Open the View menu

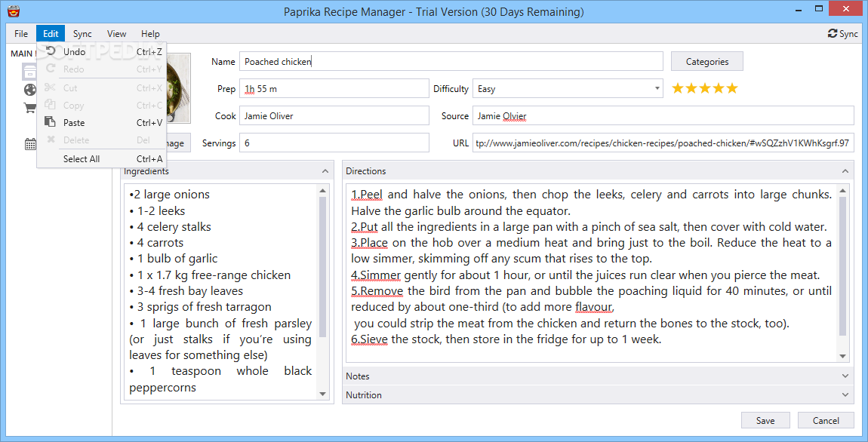pyautogui.click(x=117, y=34)
